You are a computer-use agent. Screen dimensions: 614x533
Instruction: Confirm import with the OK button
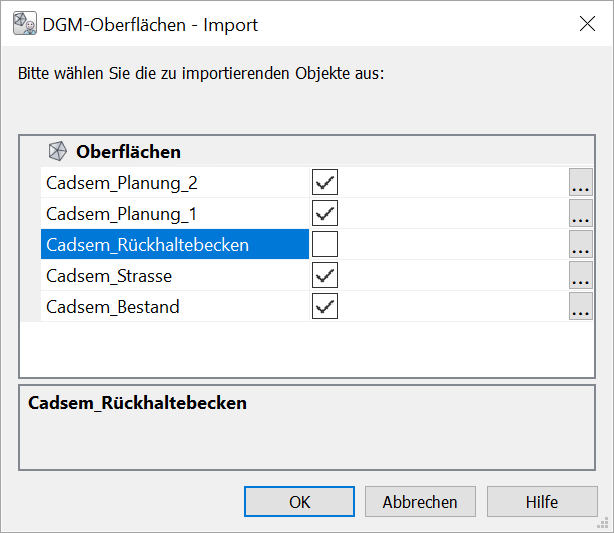299,502
